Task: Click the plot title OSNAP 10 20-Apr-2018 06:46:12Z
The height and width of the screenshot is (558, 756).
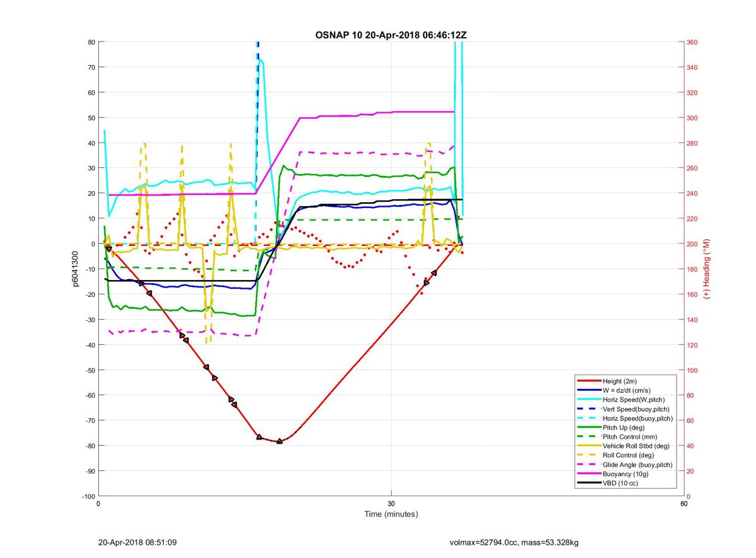Action: (x=391, y=35)
